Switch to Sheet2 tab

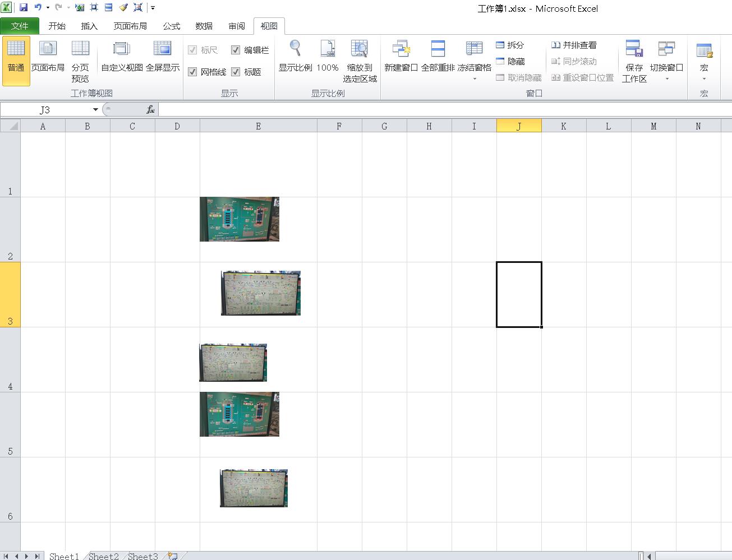click(103, 556)
